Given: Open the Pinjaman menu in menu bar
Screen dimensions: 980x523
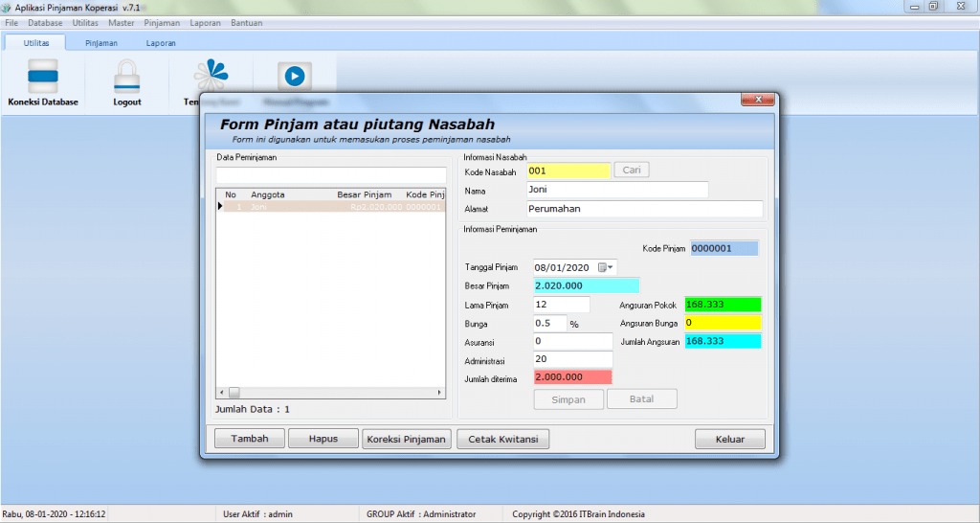Looking at the screenshot, I should tap(162, 23).
